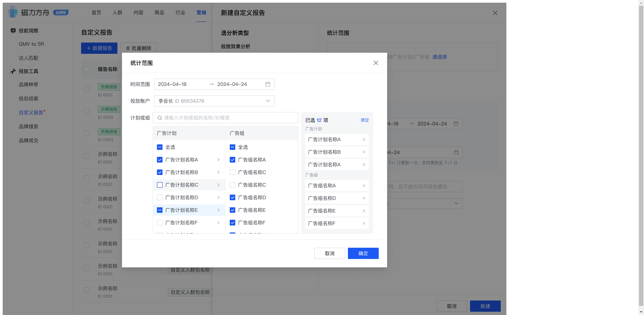Image resolution: width=644 pixels, height=315 pixels.
Task: Select the 投前洞察 section icon
Action: pyautogui.click(x=13, y=30)
